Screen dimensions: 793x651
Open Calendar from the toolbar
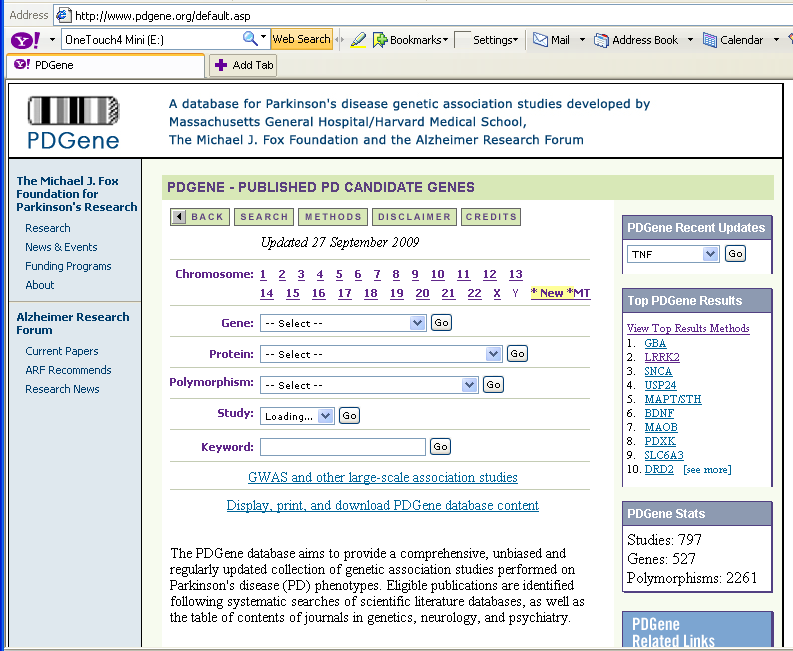733,40
